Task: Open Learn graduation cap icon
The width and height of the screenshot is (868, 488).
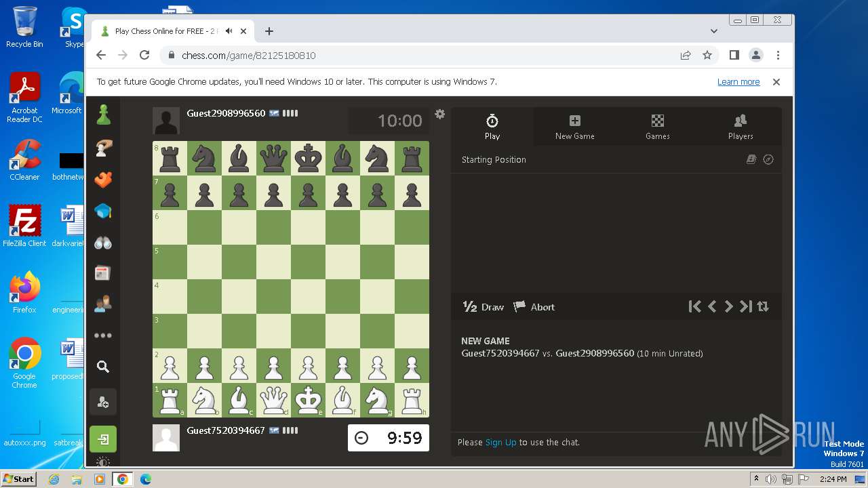Action: tap(103, 211)
